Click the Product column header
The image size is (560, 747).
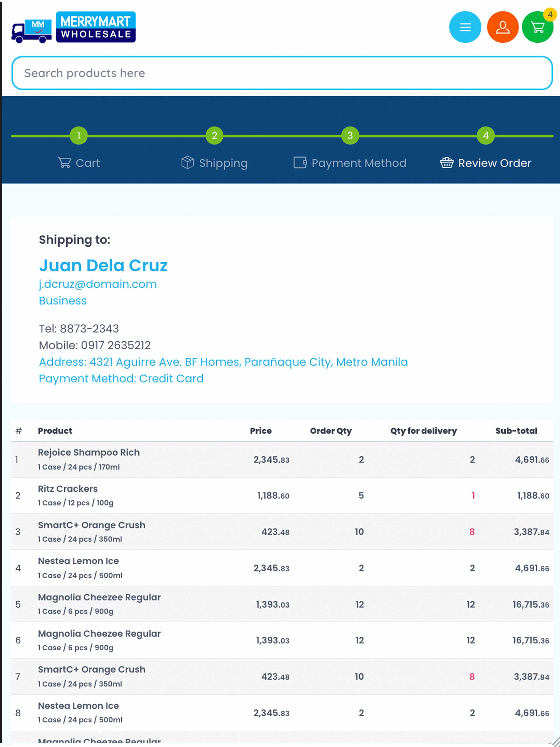pyautogui.click(x=55, y=431)
